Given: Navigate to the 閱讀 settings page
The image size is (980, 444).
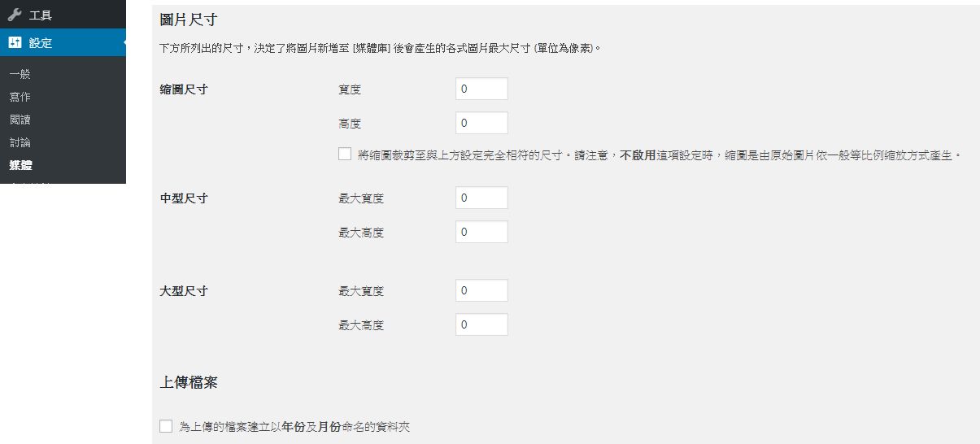Looking at the screenshot, I should point(20,120).
